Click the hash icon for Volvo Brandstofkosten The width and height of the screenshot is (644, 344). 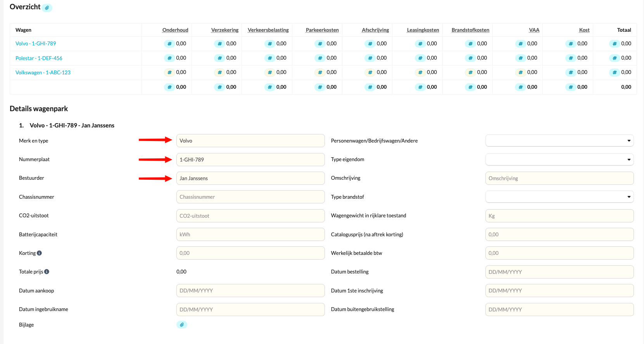point(470,44)
